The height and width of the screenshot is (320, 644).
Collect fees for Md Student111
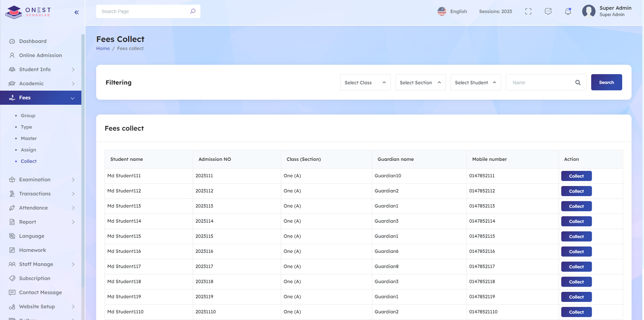pos(576,176)
